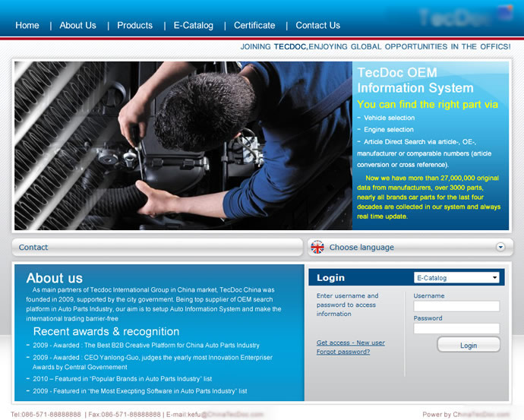Screen dimensions: 524x420
Task: Open the Certificate page
Action: pyautogui.click(x=254, y=25)
